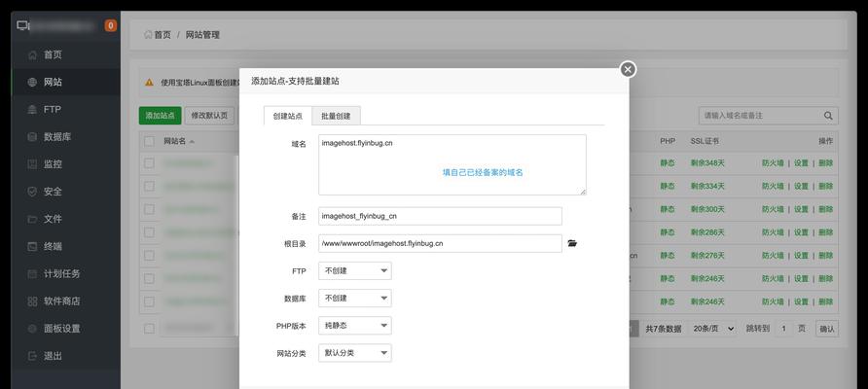Click the folder icon beside 文件
This screenshot has width=868, height=389.
click(32, 219)
